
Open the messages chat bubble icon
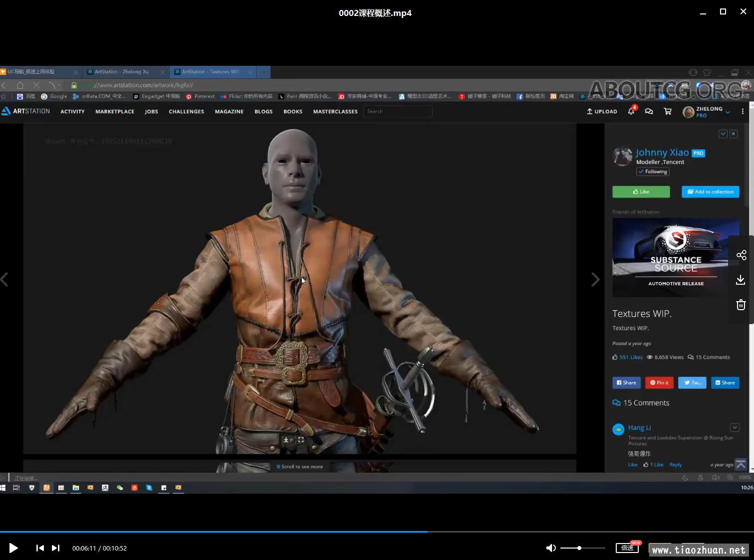649,112
